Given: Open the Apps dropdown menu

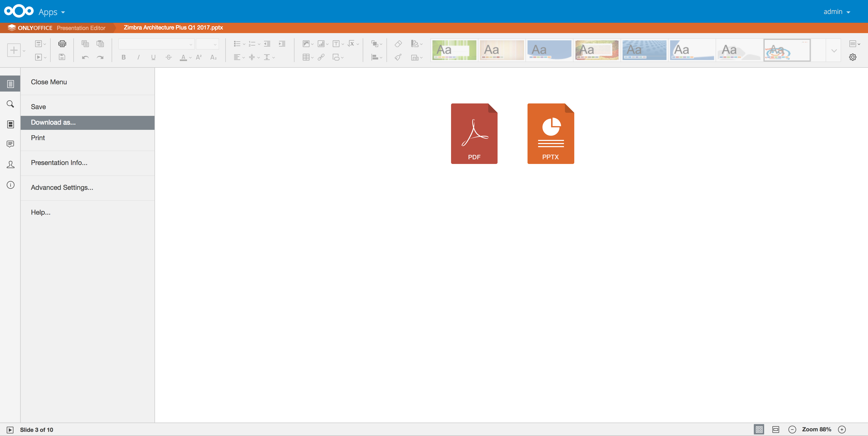Looking at the screenshot, I should click(x=52, y=12).
